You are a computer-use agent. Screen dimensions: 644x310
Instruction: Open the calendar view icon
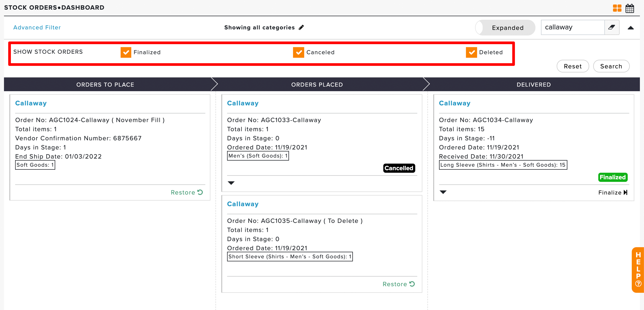[x=630, y=8]
